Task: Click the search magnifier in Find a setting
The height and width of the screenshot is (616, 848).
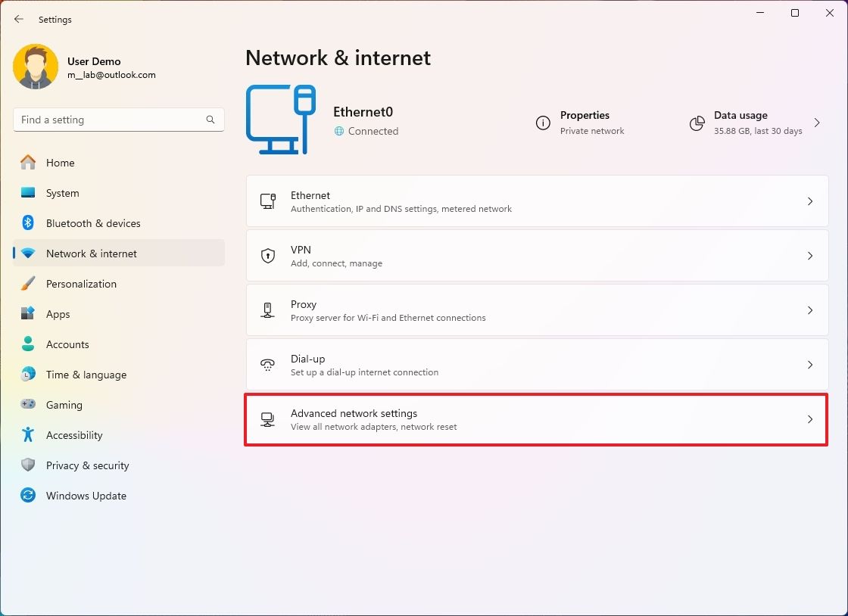Action: (210, 120)
